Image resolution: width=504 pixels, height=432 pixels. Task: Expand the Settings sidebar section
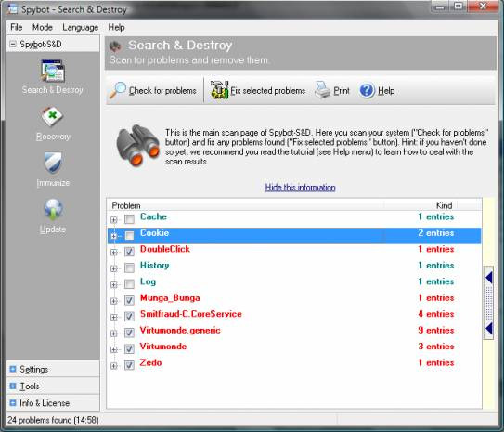click(13, 369)
